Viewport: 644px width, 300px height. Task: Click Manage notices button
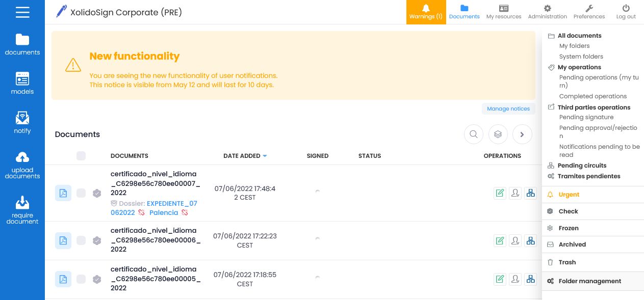tap(508, 108)
